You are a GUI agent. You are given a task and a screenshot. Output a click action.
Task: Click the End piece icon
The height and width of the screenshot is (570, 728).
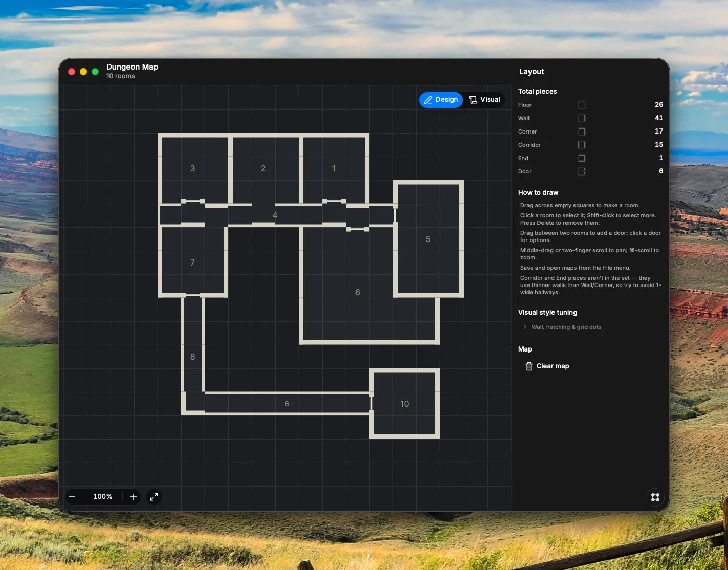tap(582, 158)
